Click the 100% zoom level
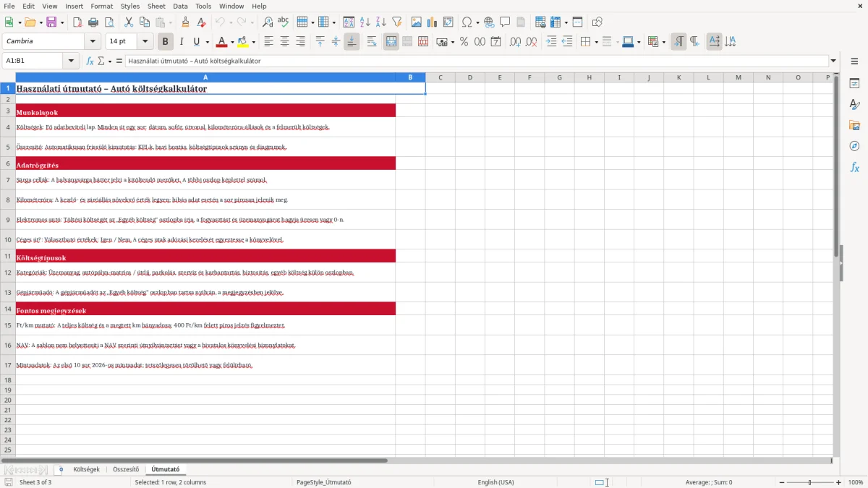 (x=855, y=482)
